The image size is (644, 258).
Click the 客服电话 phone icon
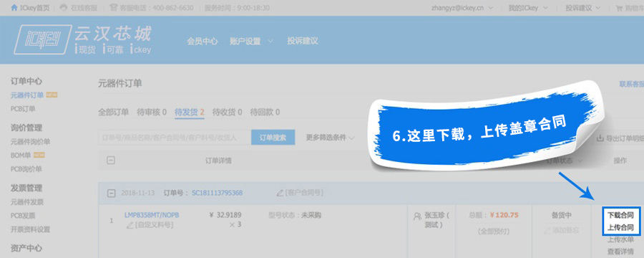(113, 8)
